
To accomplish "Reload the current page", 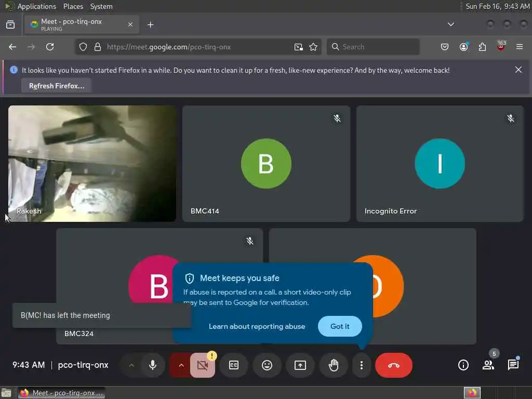I will tap(50, 47).
